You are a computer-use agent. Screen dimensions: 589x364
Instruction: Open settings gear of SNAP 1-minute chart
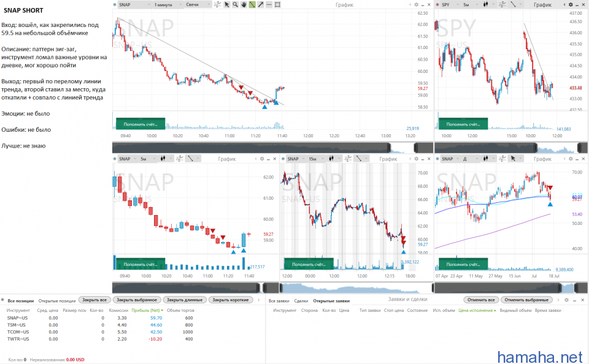416,4
